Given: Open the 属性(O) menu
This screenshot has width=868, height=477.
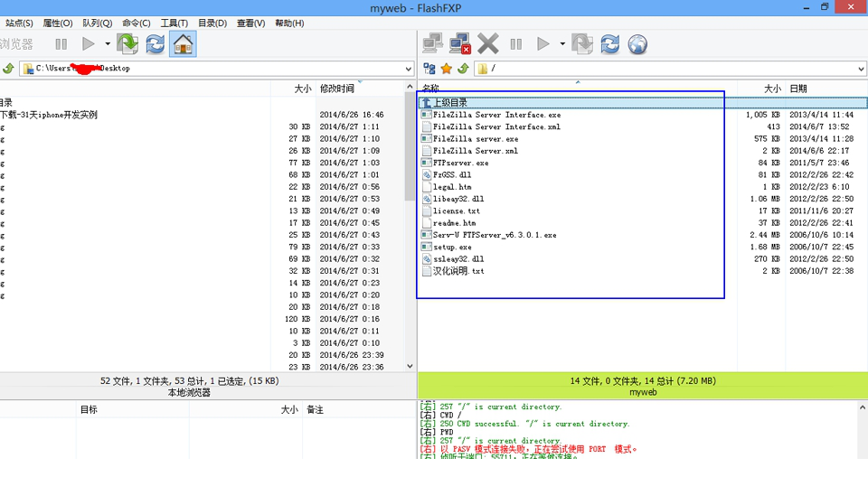Looking at the screenshot, I should pyautogui.click(x=58, y=23).
